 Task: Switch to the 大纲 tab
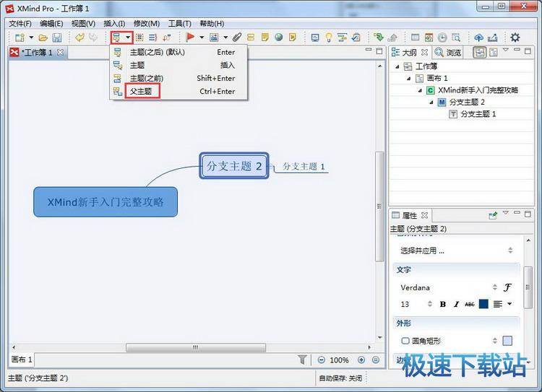pyautogui.click(x=409, y=53)
